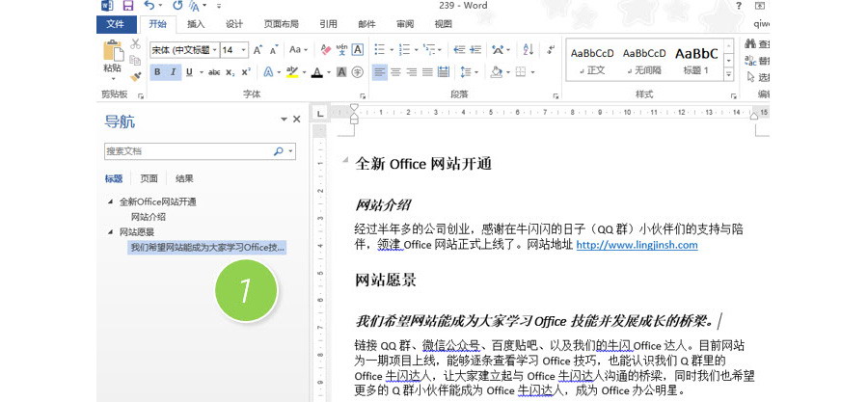Switch to the 插入 ribbon tab
Image resolution: width=868 pixels, height=402 pixels.
click(196, 24)
